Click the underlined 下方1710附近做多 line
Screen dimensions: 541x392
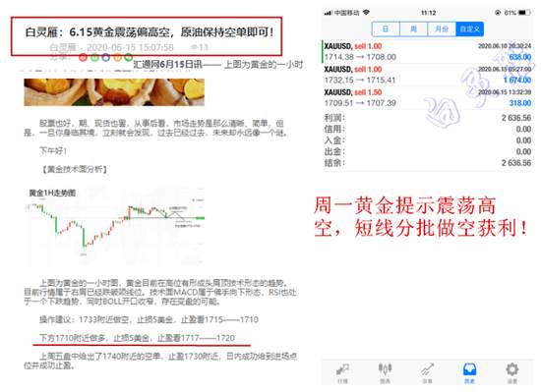tap(137, 338)
